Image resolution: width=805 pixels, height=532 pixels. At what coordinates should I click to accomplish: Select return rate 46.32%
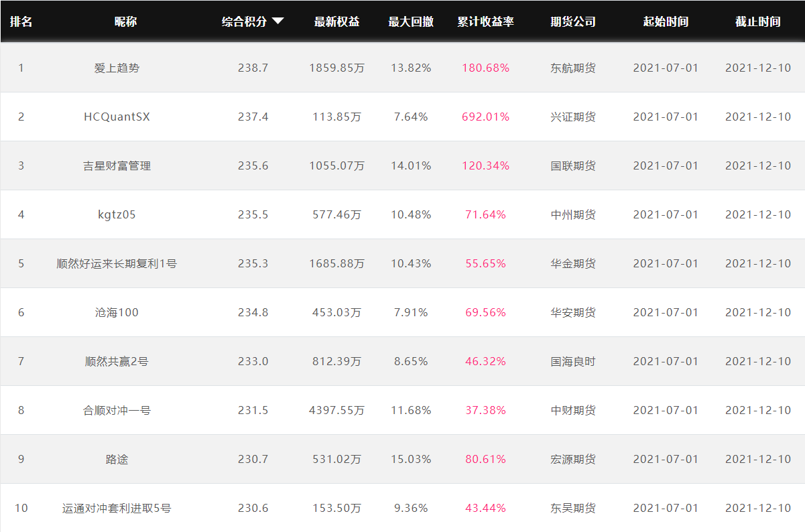click(x=486, y=361)
